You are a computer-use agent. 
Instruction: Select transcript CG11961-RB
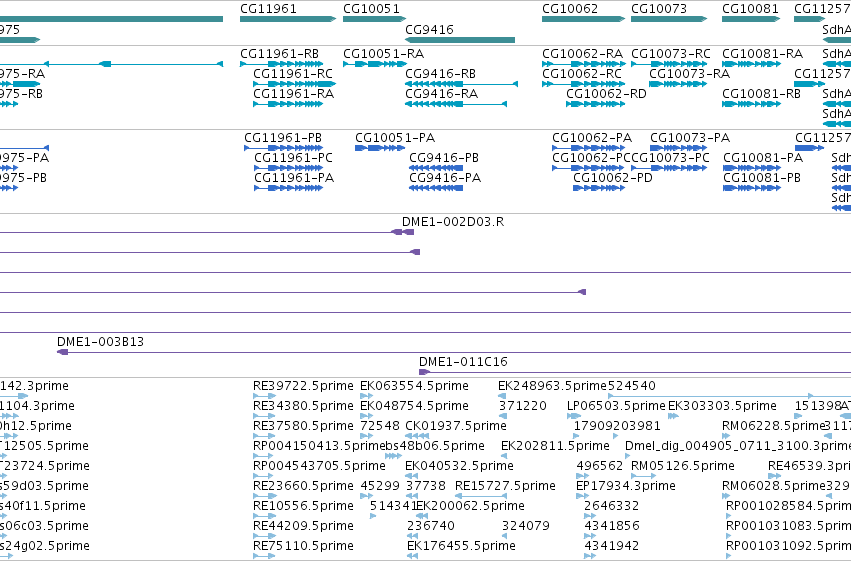280,54
